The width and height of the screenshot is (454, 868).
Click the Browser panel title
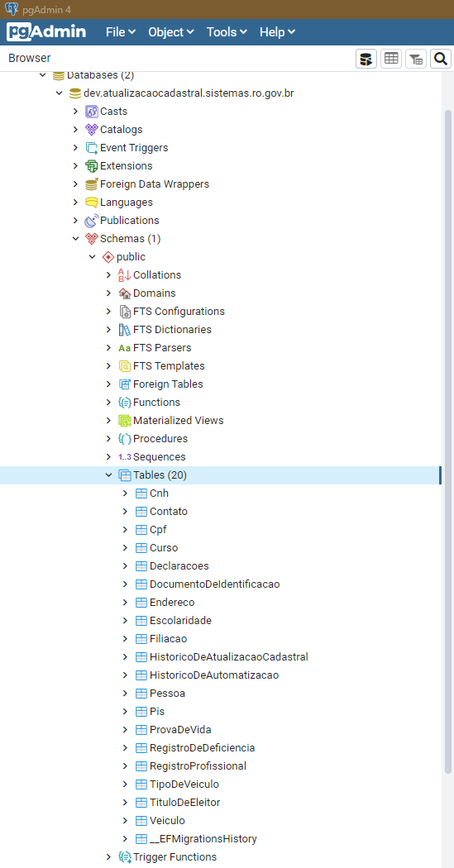pos(29,58)
